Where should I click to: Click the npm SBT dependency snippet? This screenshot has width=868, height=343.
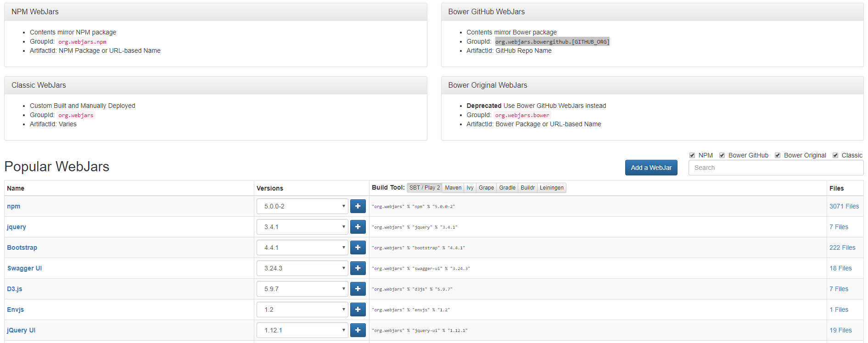[x=413, y=207]
